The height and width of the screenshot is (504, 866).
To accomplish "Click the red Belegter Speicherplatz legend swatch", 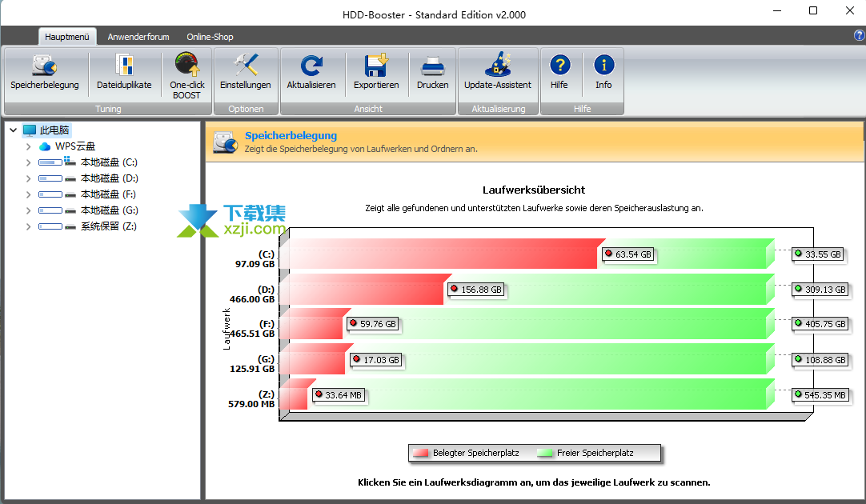I will coord(421,454).
